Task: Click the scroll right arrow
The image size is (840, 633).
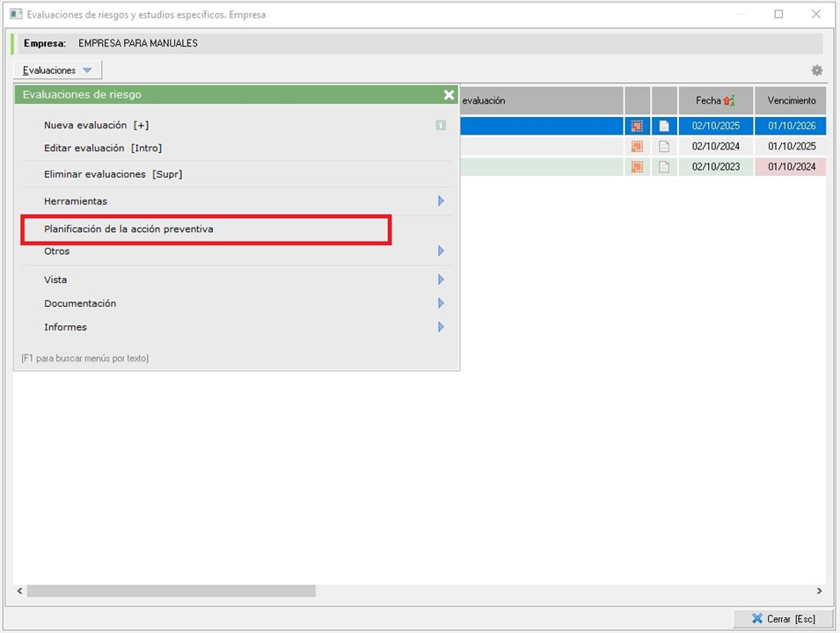Action: [819, 591]
